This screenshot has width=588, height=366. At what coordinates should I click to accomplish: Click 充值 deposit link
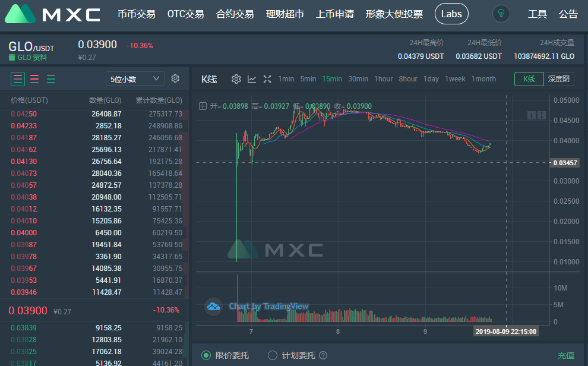[x=566, y=355]
